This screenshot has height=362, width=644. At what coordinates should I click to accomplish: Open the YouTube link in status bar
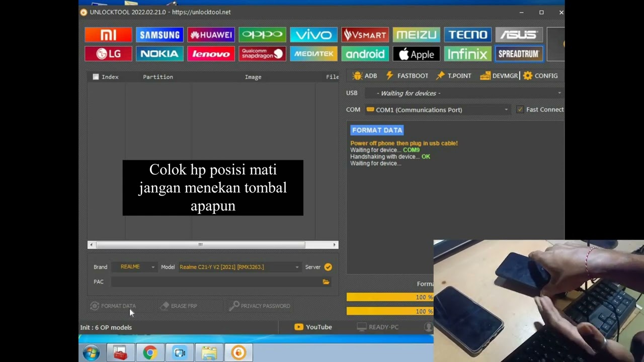coord(313,327)
